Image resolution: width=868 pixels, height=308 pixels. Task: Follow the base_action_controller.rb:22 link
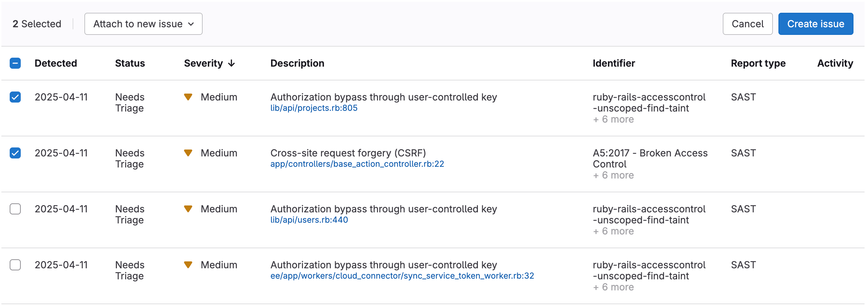click(x=358, y=164)
